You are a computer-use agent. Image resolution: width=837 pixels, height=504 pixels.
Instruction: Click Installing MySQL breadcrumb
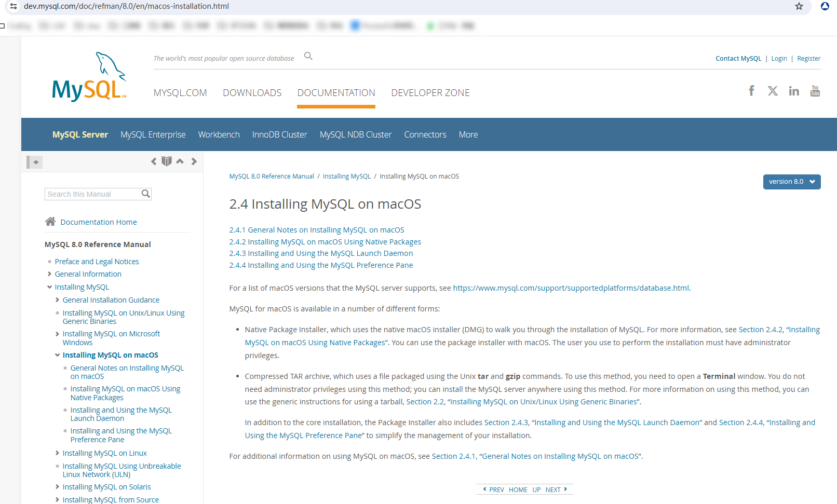pyautogui.click(x=347, y=176)
